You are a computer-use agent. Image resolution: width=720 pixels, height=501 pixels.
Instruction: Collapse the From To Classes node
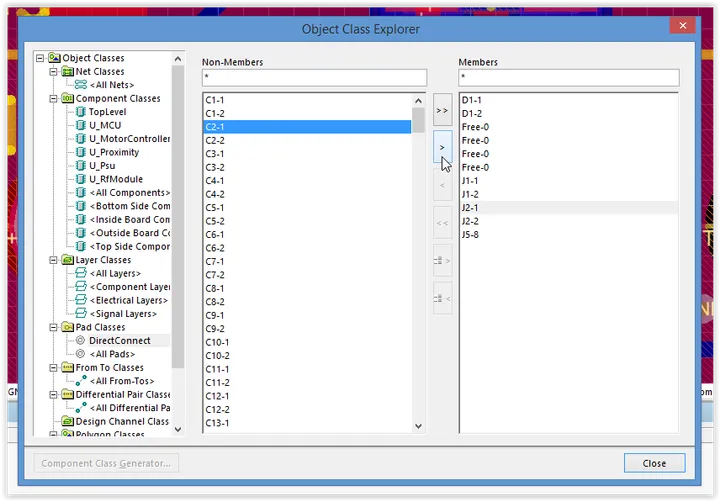coord(53,368)
